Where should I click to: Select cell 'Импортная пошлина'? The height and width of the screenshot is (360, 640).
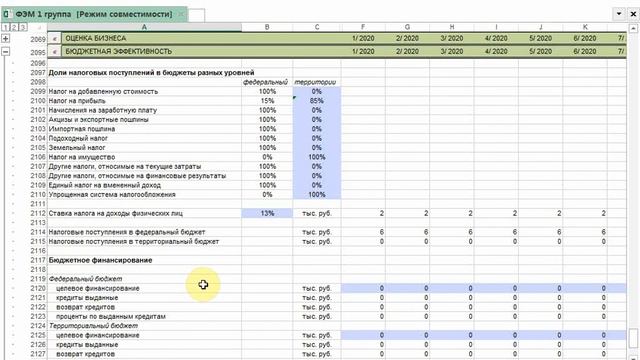point(144,129)
